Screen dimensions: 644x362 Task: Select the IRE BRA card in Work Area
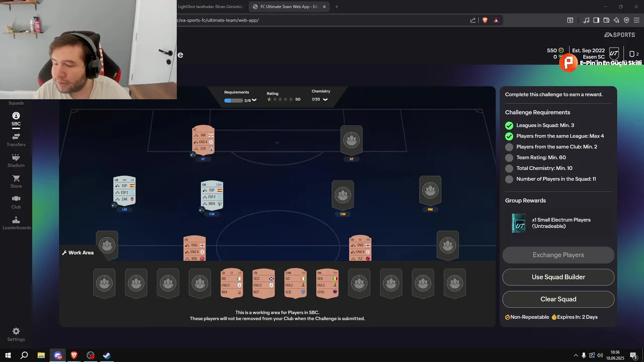click(x=231, y=284)
